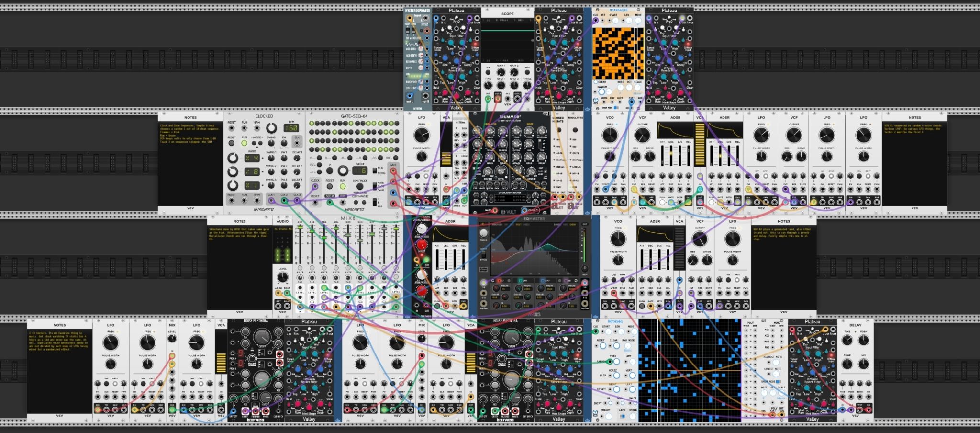Click the ROTATE LEFT button on NoteSeq
This screenshot has width=980, height=433.
(632, 389)
